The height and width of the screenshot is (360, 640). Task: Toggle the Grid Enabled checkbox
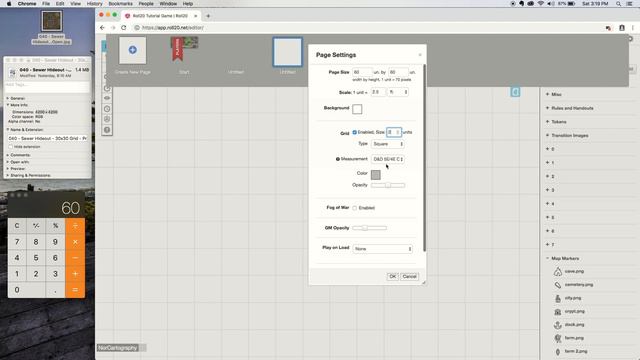pos(354,132)
